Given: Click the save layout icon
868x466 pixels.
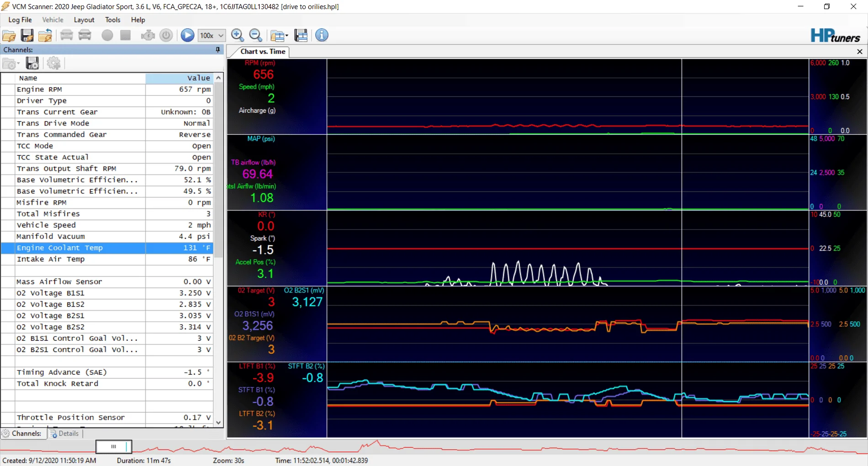Looking at the screenshot, I should [x=301, y=35].
